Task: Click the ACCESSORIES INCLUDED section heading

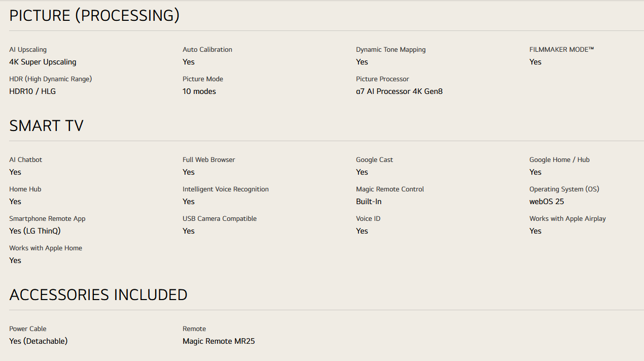Action: (98, 295)
